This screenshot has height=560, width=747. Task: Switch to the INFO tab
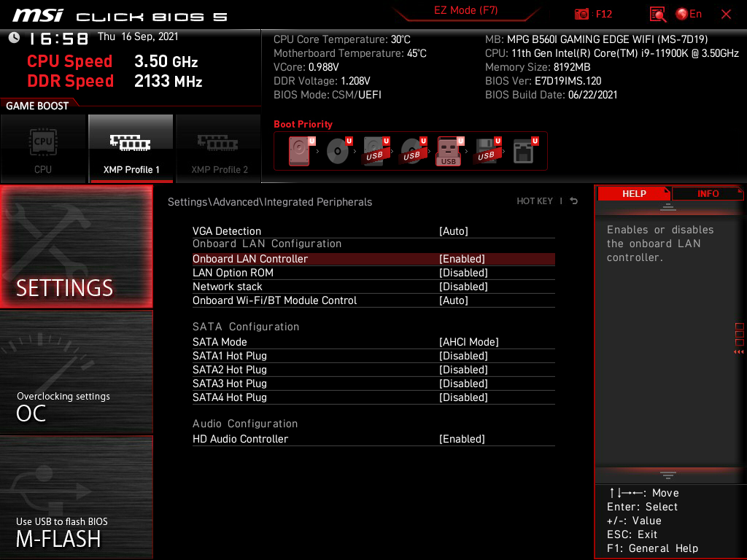pos(708,194)
